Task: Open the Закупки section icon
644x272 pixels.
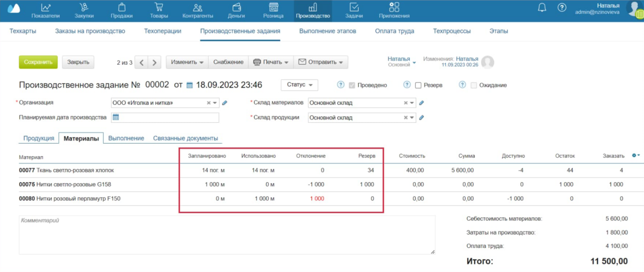Action: pyautogui.click(x=84, y=8)
